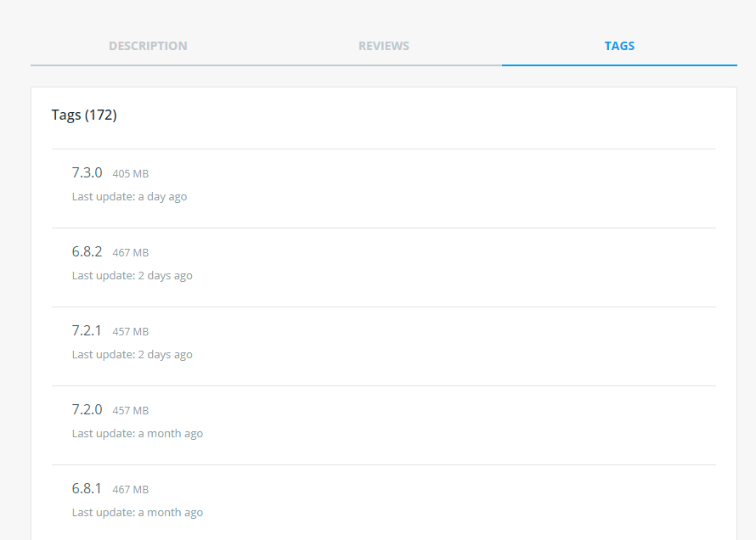Click 'Last update: a day ago' text

(129, 196)
